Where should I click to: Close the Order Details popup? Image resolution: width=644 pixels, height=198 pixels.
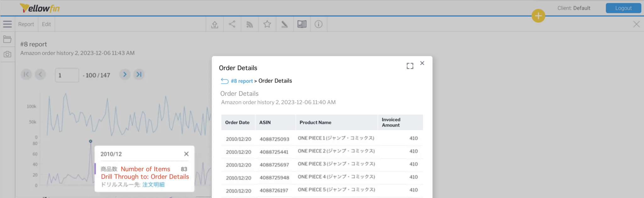coord(422,63)
